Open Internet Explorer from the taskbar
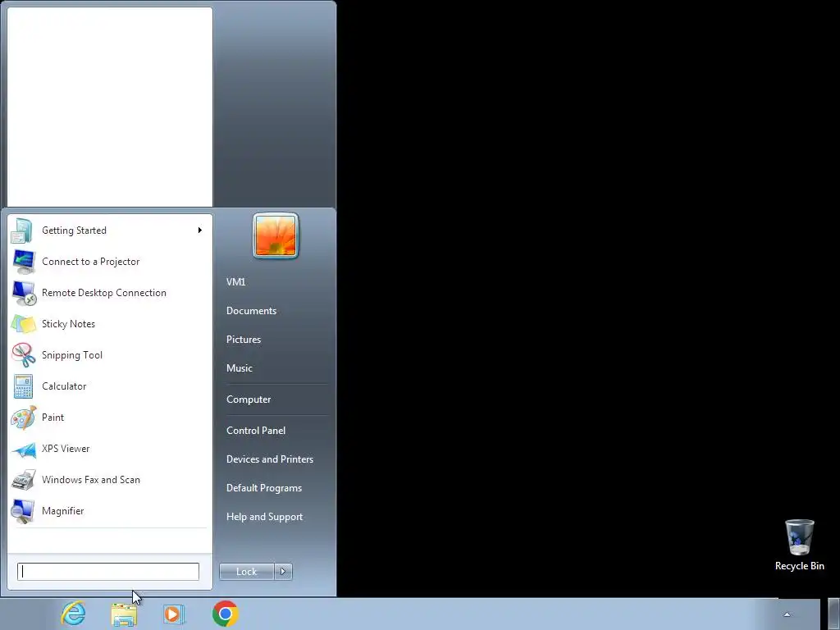This screenshot has width=840, height=630. (x=73, y=614)
